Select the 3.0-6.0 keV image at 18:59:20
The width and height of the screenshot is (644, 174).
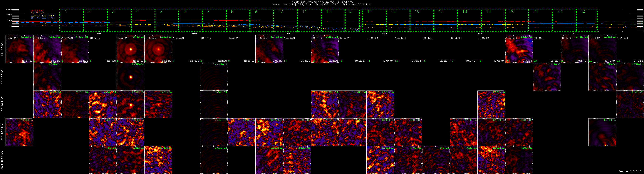coord(269,49)
